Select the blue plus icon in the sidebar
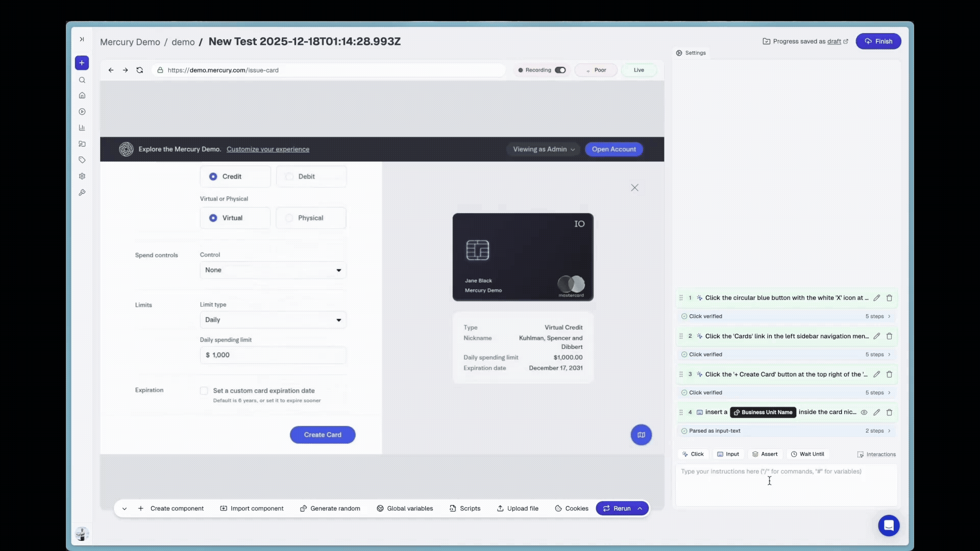 click(82, 63)
